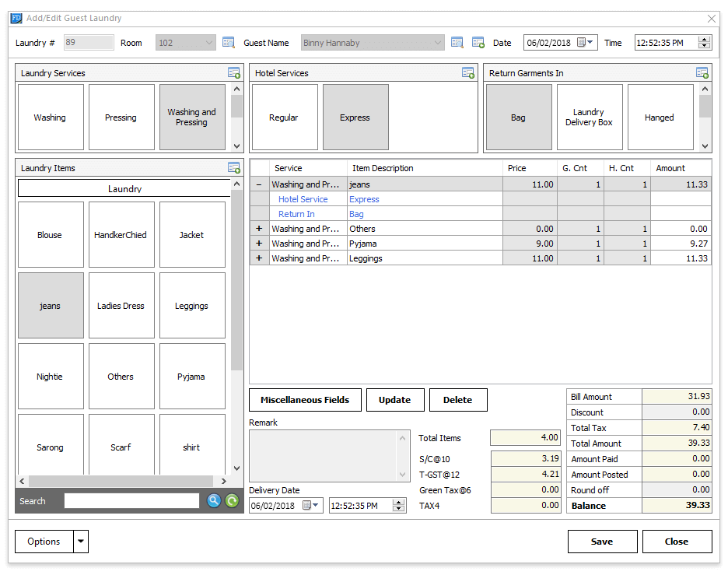Click the Save button
Viewport: 728px width, 575px height.
[x=602, y=542]
